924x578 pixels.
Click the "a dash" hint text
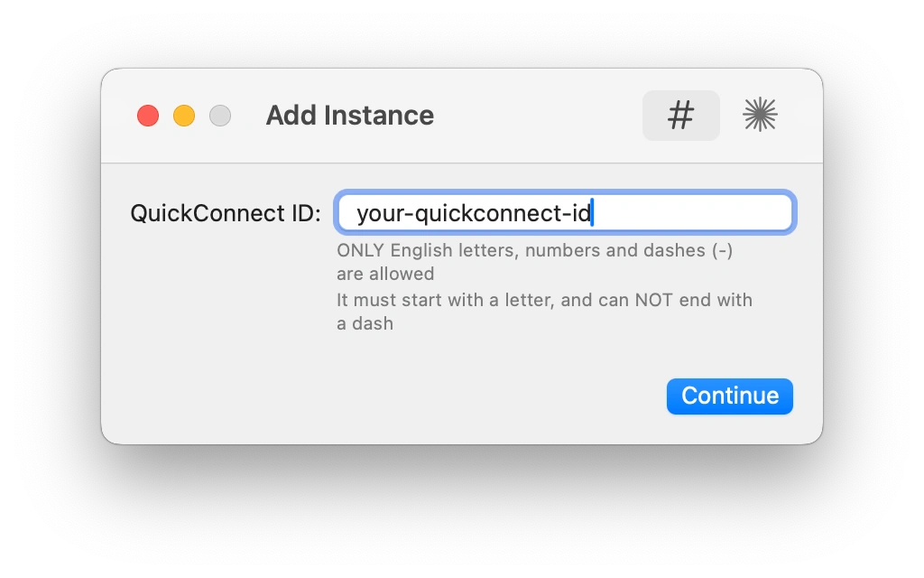365,323
